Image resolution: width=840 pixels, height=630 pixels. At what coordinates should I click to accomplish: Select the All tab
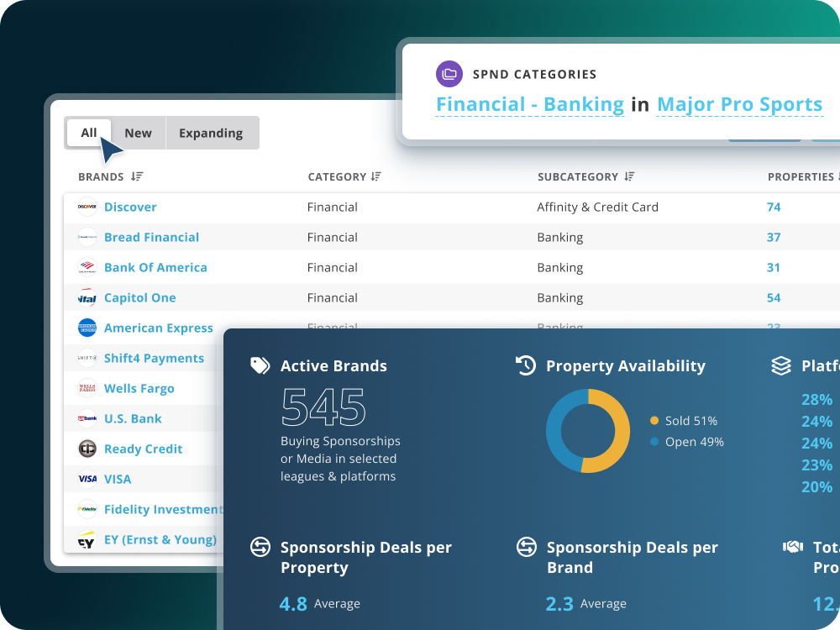tap(89, 133)
